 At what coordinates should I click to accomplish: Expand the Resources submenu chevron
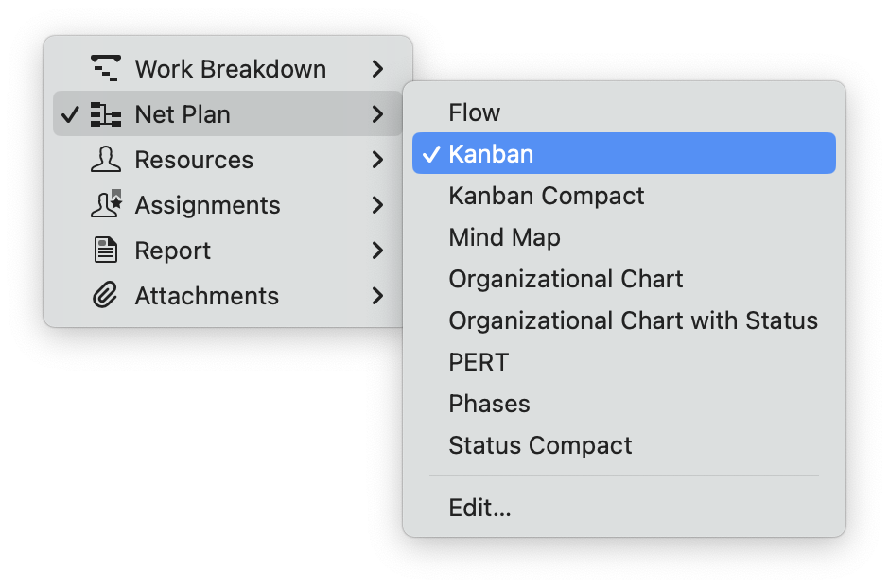377,159
